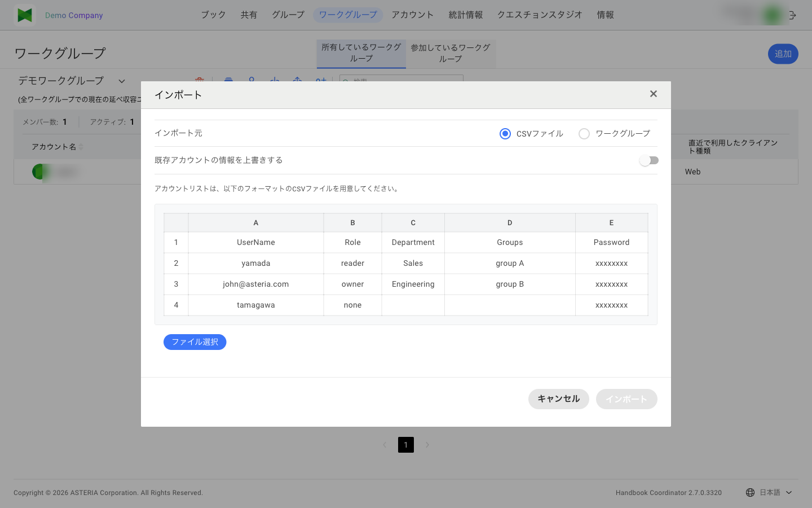This screenshot has width=812, height=508.
Task: Click the Groups header cell
Action: pos(510,243)
